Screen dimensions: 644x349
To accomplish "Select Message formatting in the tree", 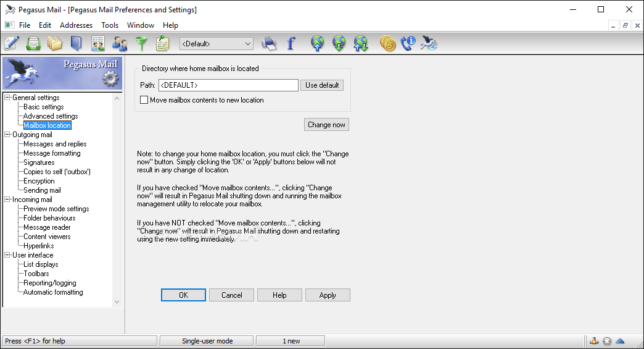I will [52, 153].
